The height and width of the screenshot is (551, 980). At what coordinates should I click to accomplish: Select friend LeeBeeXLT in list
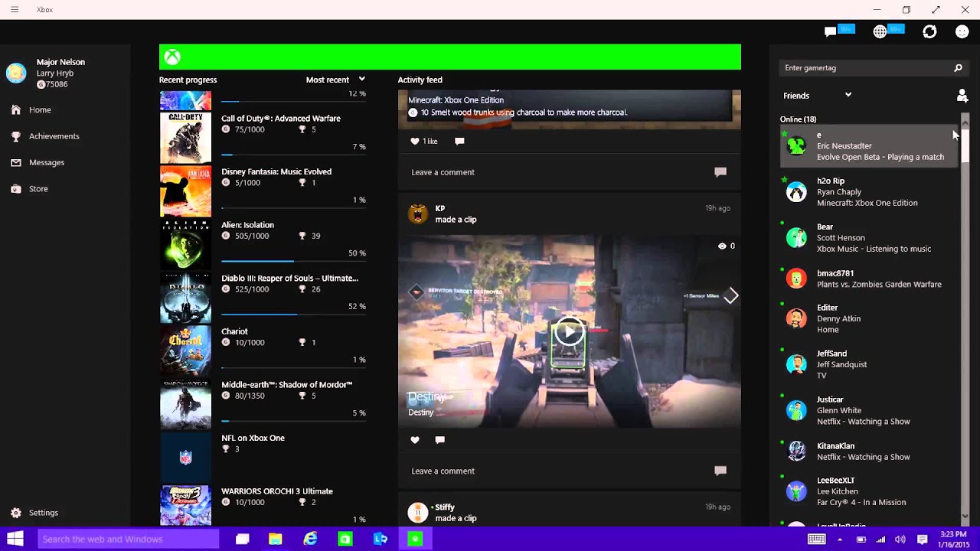870,491
